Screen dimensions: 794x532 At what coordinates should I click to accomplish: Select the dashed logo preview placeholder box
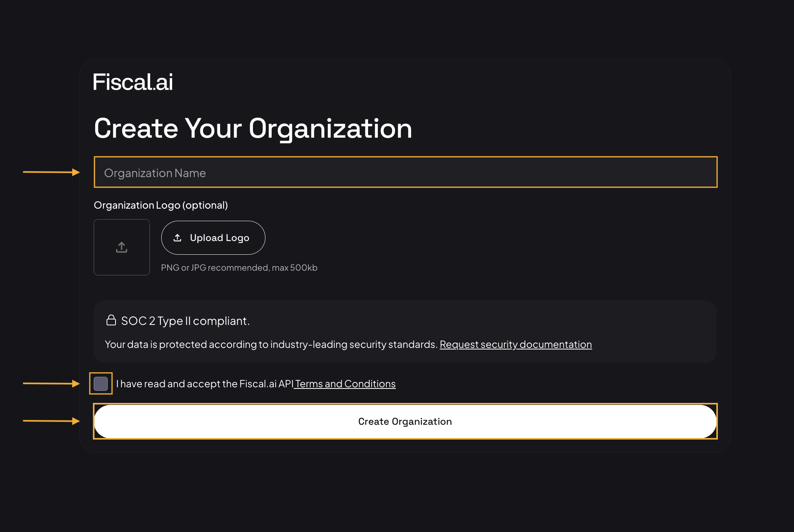(122, 247)
